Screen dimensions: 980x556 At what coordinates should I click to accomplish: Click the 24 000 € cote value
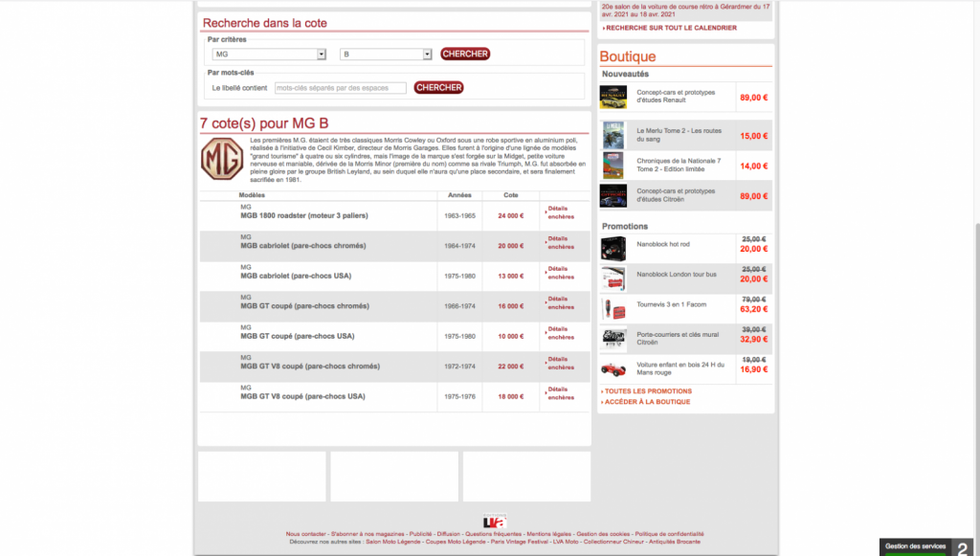point(511,215)
